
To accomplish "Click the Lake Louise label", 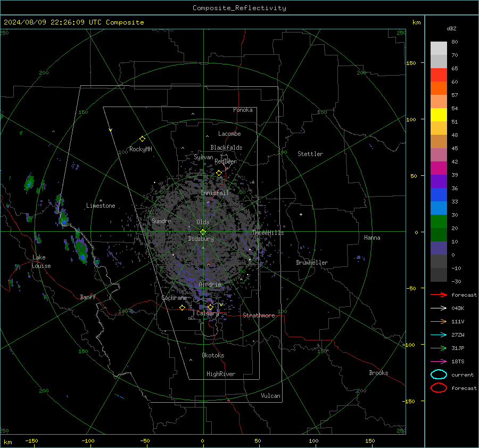I will 41,262.
